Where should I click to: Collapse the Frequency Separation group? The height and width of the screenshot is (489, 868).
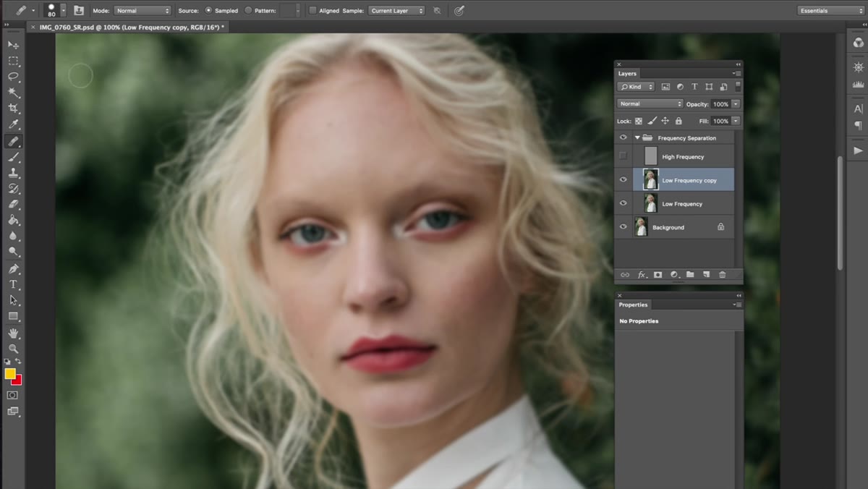tap(637, 137)
